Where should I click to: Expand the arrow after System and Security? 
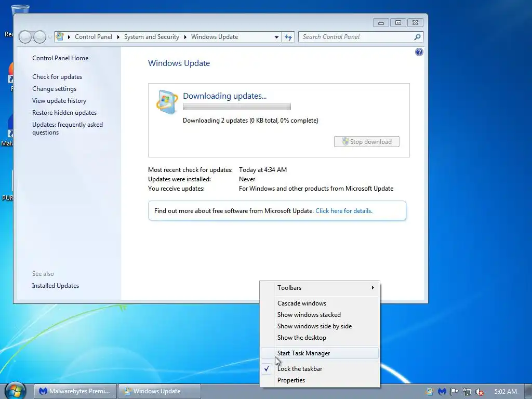pos(185,37)
